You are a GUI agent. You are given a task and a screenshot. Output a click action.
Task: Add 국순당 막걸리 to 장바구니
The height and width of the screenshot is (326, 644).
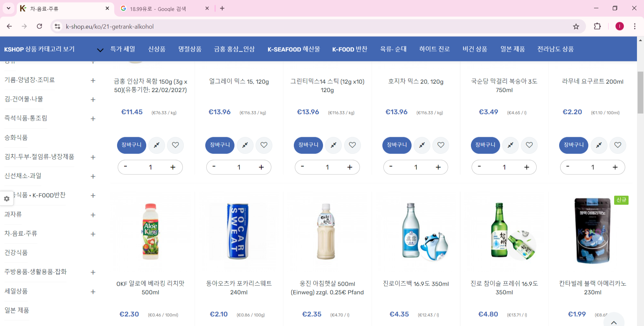coord(485,145)
